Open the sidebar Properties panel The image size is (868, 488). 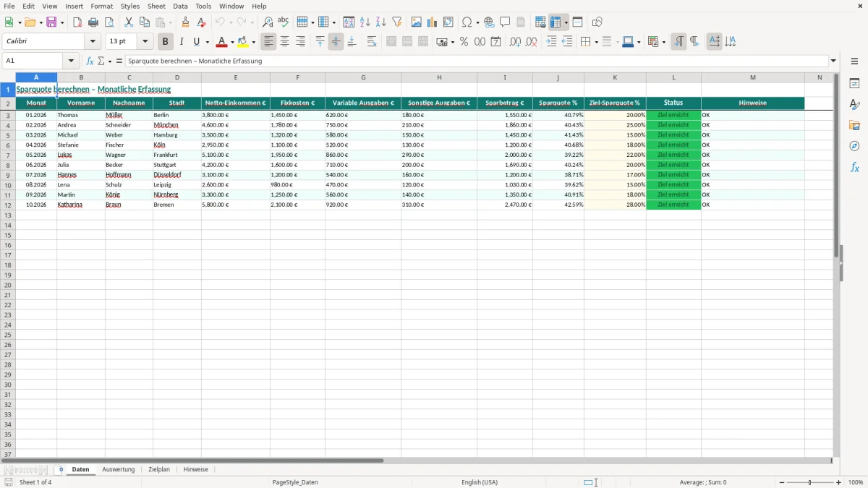(854, 84)
